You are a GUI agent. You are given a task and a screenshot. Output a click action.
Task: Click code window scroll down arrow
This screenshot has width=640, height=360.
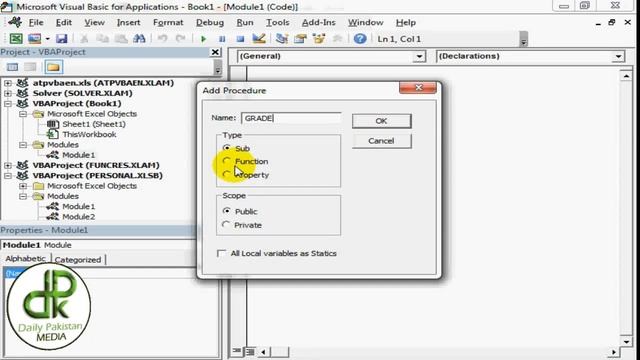pyautogui.click(x=626, y=341)
